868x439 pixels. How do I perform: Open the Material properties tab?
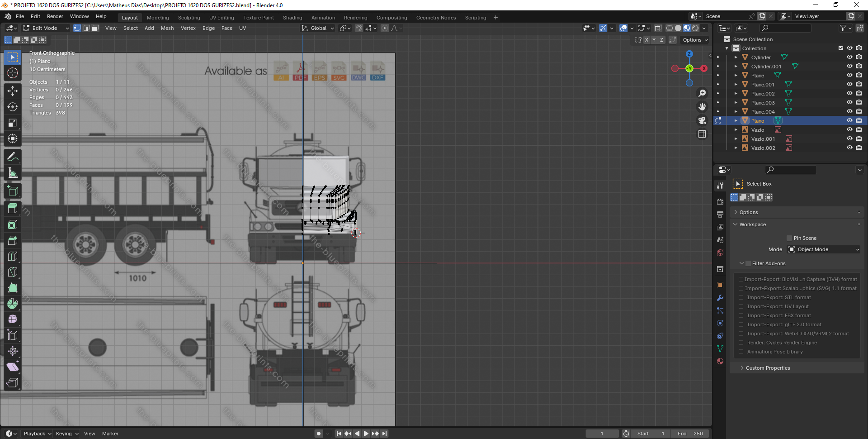(720, 361)
